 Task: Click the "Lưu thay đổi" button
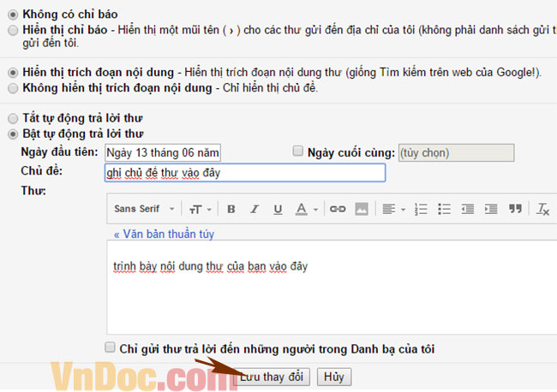coord(272,377)
